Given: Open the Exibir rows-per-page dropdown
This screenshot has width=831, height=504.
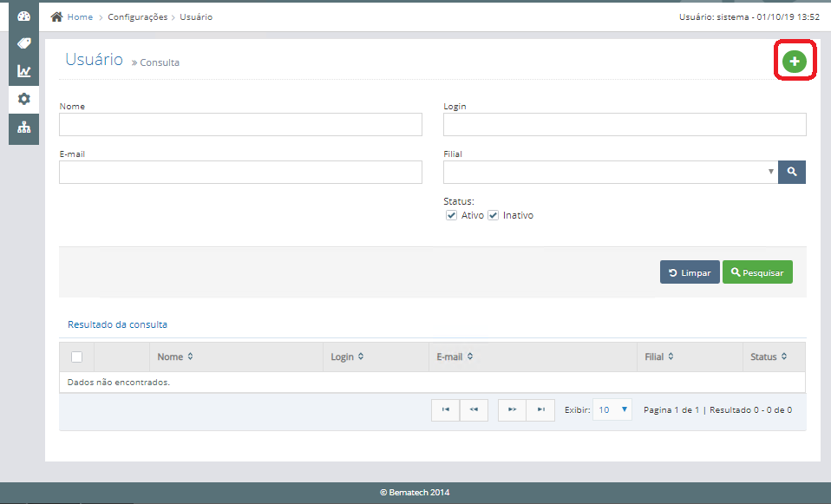Looking at the screenshot, I should point(612,409).
